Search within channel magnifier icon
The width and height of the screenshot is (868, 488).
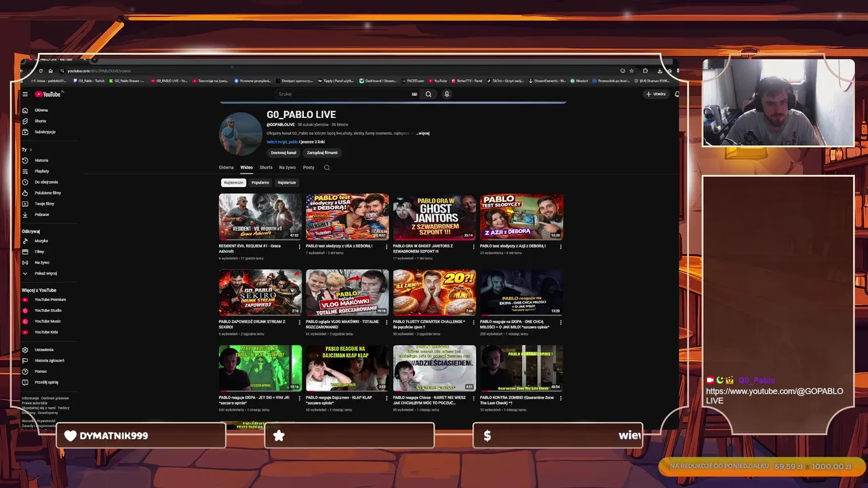tap(327, 167)
